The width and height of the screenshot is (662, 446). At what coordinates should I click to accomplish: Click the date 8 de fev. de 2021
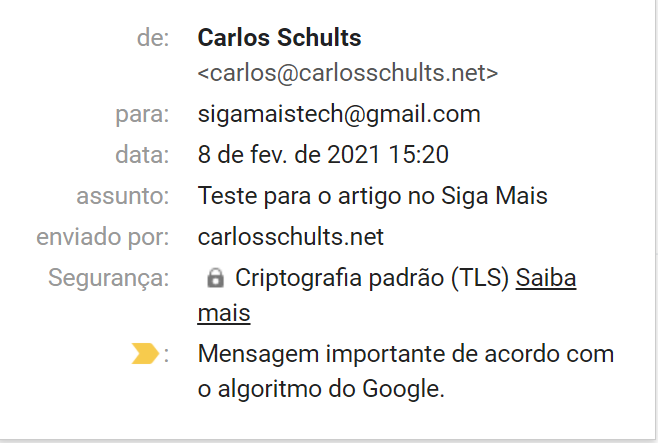292,155
